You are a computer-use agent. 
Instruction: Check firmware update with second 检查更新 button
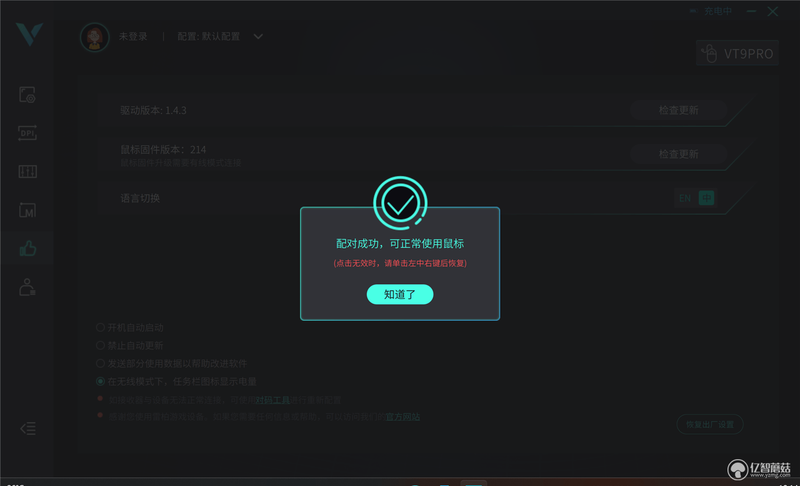pyautogui.click(x=678, y=154)
